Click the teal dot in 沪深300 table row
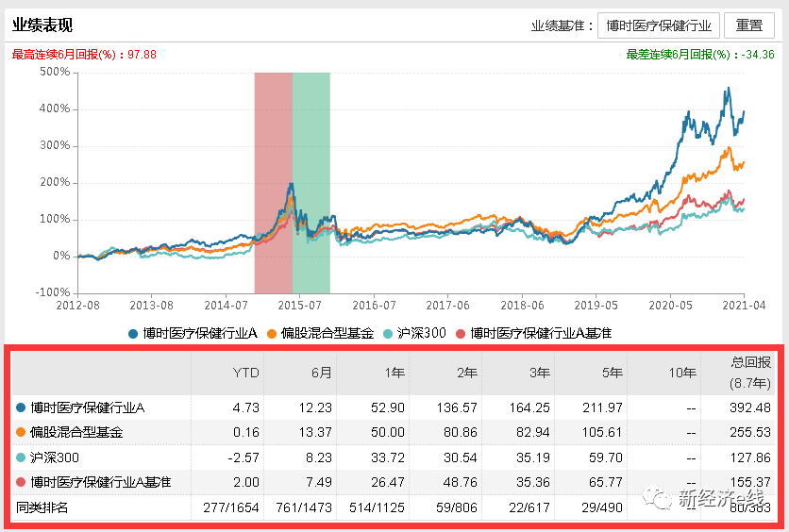Image resolution: width=789 pixels, height=532 pixels. click(21, 457)
